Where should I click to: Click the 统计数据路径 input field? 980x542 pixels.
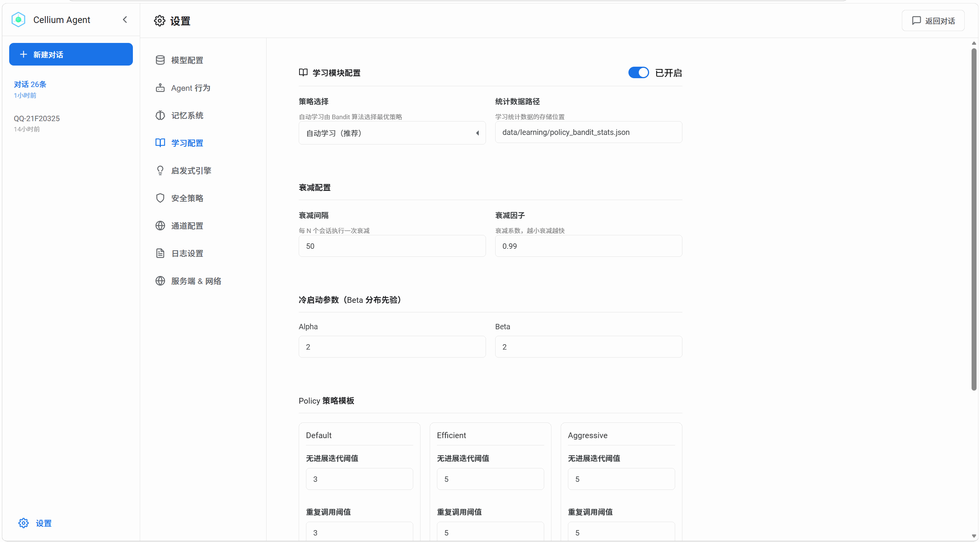tap(588, 132)
